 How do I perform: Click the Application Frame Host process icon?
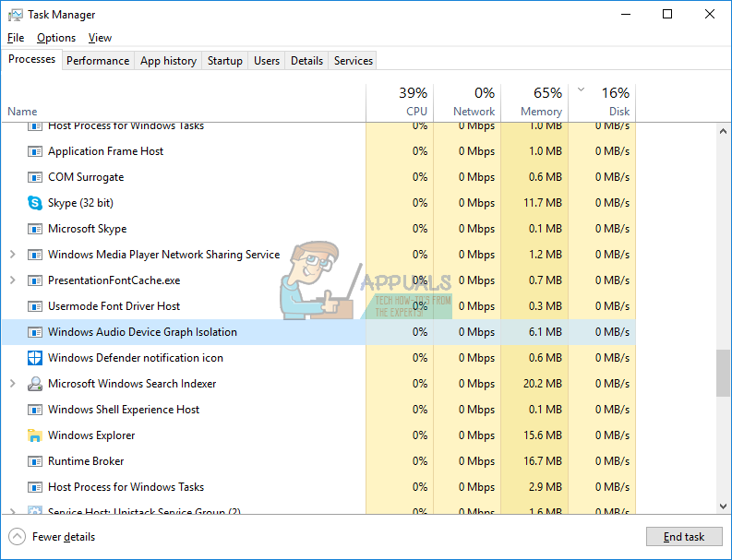35,151
